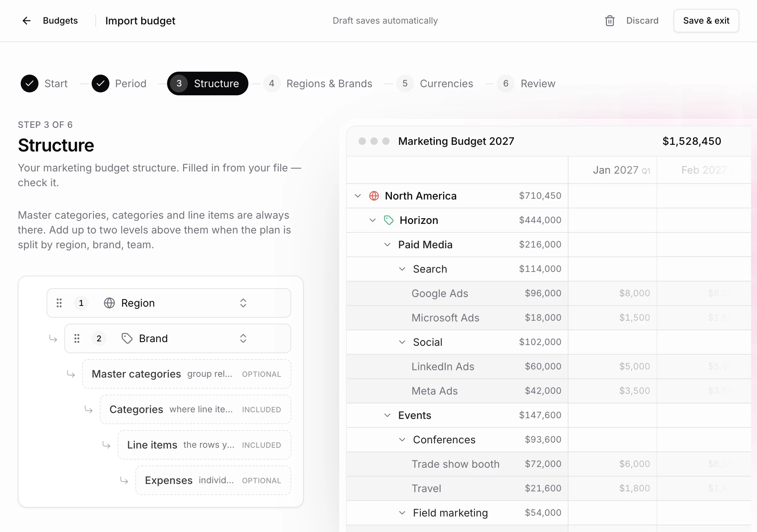Select the Structure step
Screen dimensions: 757x532
point(208,83)
